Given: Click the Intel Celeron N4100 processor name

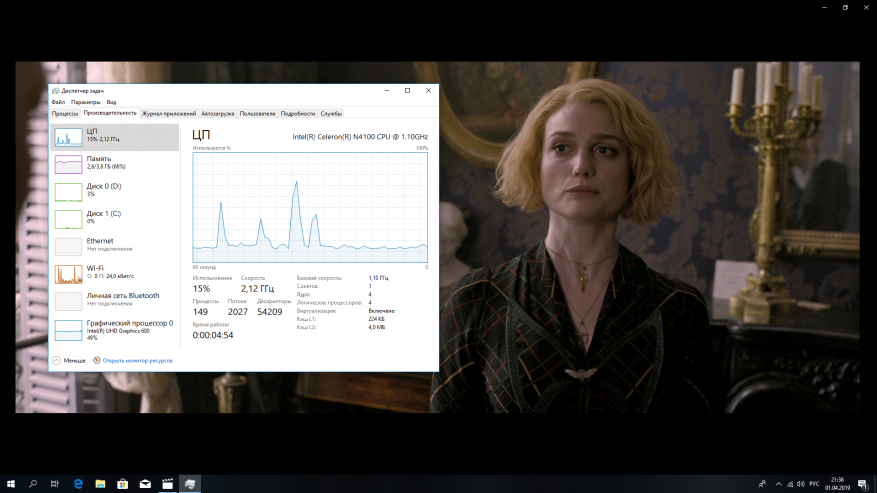Looking at the screenshot, I should (360, 137).
